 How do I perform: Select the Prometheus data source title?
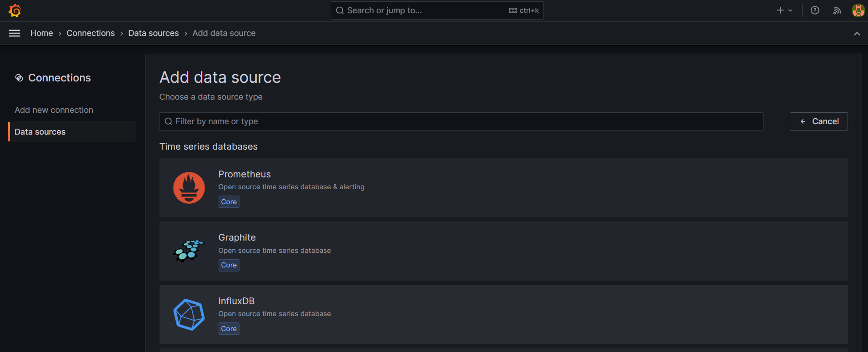point(244,174)
